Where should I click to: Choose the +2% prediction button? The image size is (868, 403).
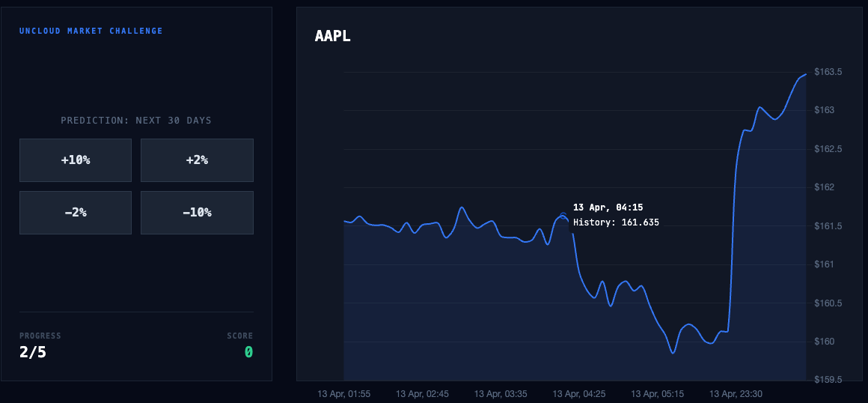tap(197, 160)
